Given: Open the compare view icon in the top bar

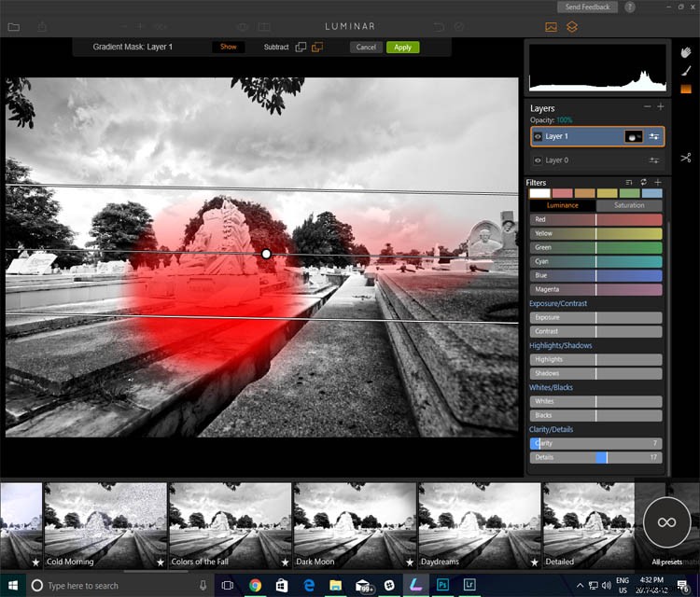Looking at the screenshot, I should (264, 27).
